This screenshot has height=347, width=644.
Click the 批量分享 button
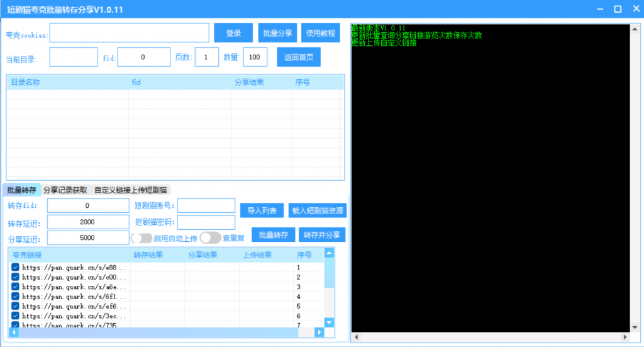point(277,33)
